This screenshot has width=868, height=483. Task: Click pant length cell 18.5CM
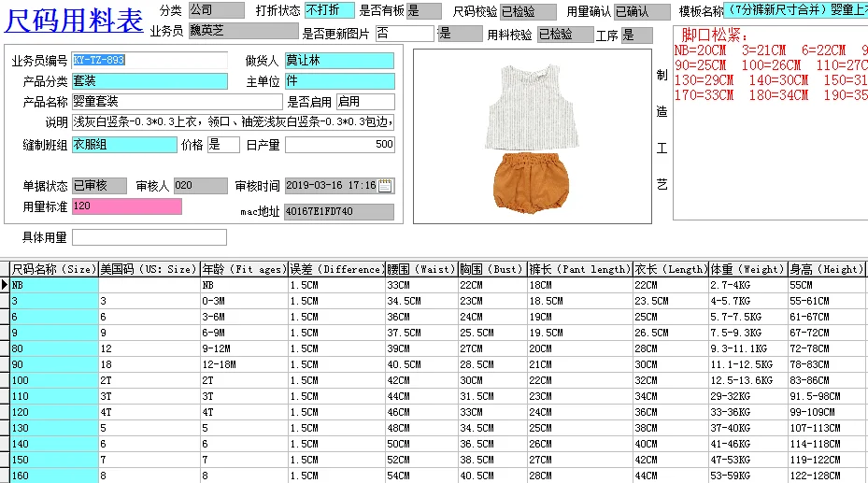580,302
